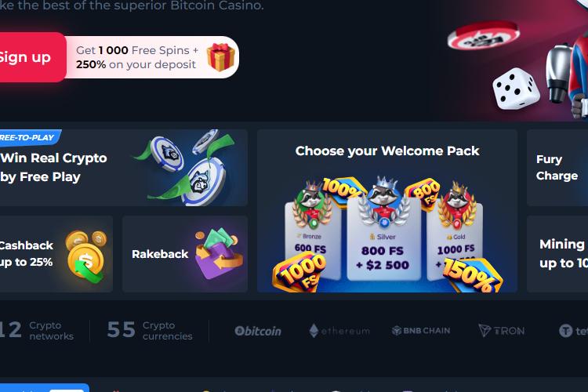The height and width of the screenshot is (392, 588).
Task: Click the Choose your Welcome Pack heading
Action: coord(387,151)
